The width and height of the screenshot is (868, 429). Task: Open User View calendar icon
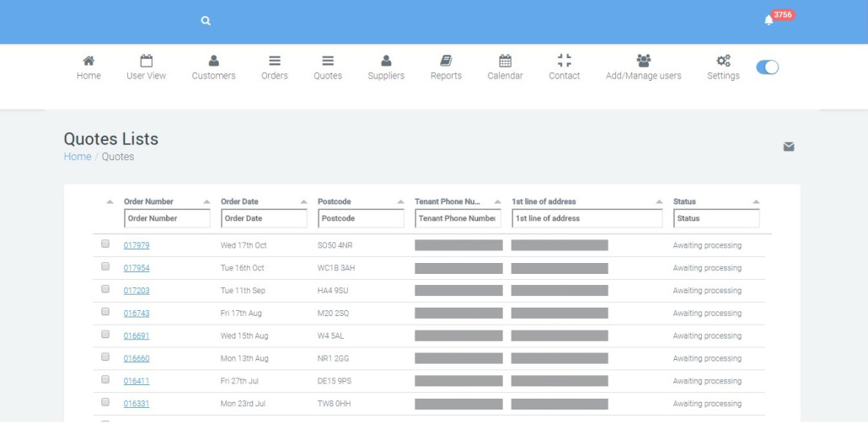(x=146, y=61)
